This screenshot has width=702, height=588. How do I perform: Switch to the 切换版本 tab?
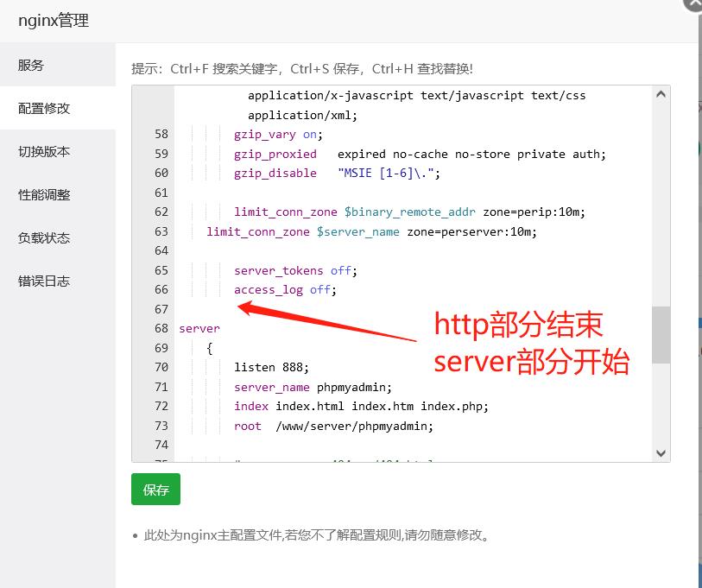44,152
